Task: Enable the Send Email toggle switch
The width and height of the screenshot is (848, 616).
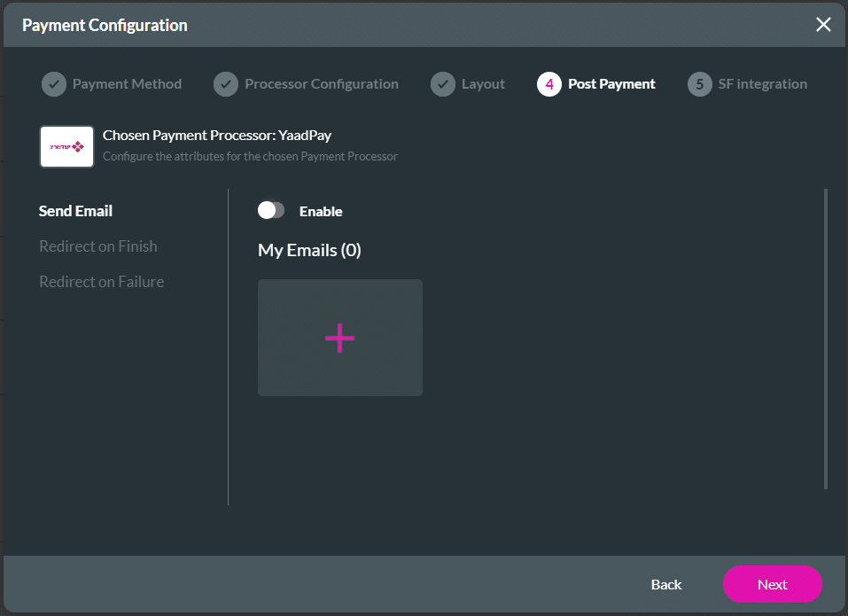Action: [x=271, y=210]
